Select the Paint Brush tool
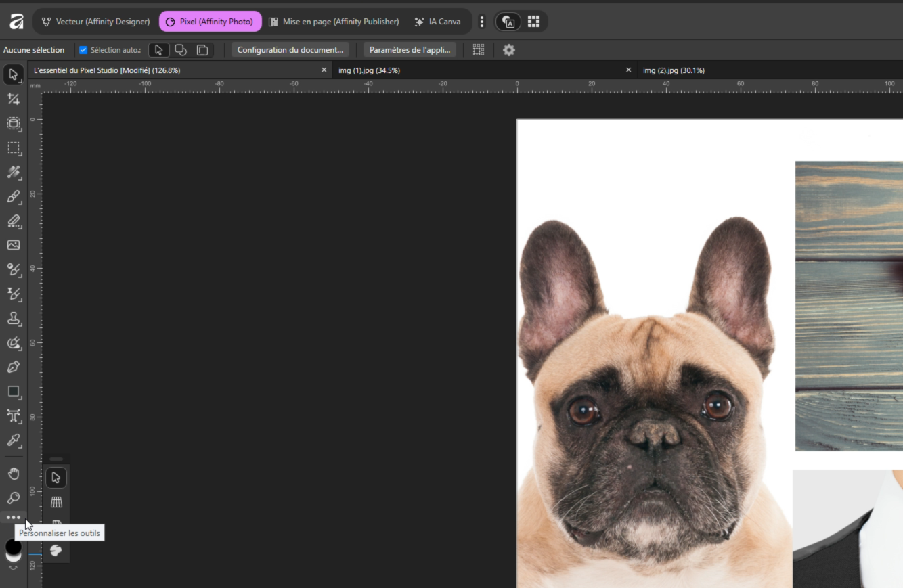 pyautogui.click(x=13, y=196)
